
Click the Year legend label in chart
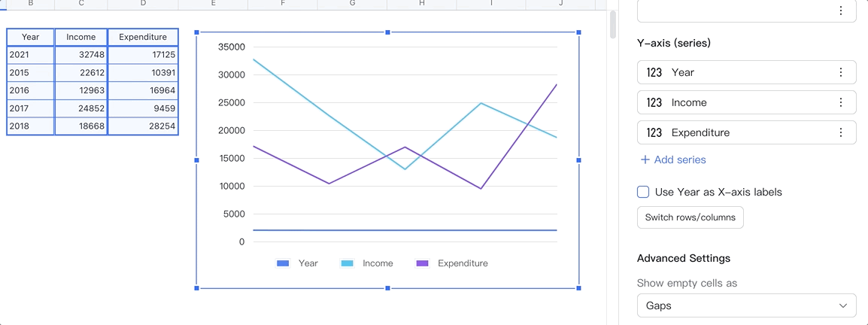[x=308, y=263]
